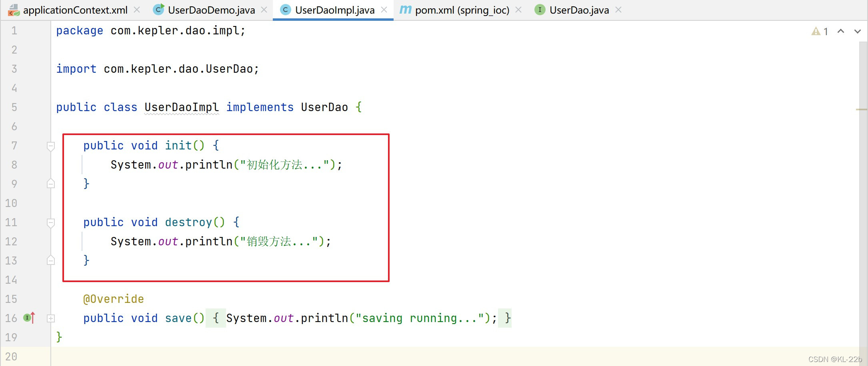This screenshot has width=868, height=366.
Task: Click fold end marker on line 13
Action: click(x=51, y=260)
